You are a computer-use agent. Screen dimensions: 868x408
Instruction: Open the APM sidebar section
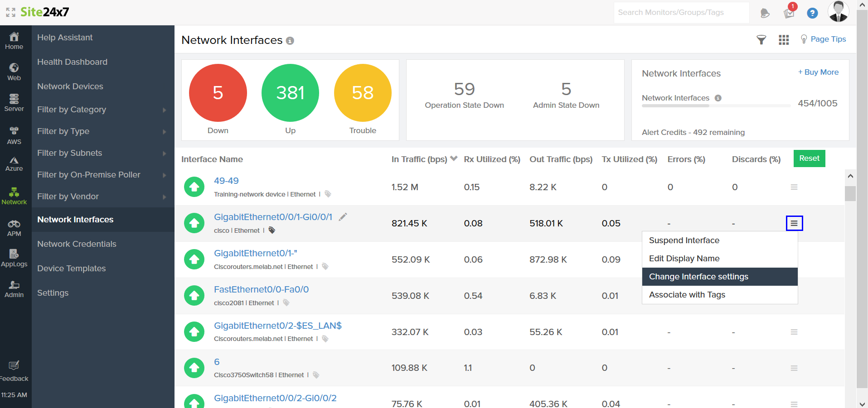14,228
